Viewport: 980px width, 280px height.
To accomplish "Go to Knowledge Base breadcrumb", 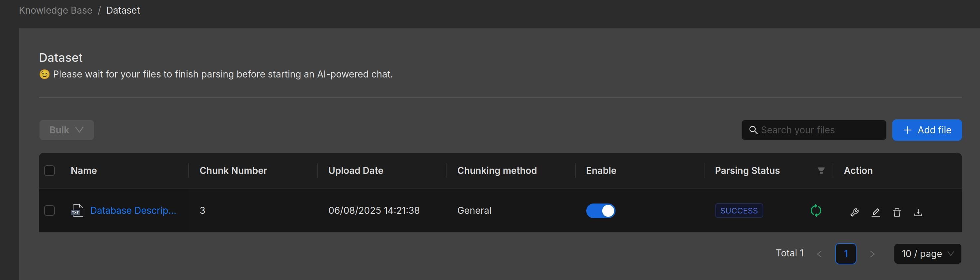I will [55, 10].
